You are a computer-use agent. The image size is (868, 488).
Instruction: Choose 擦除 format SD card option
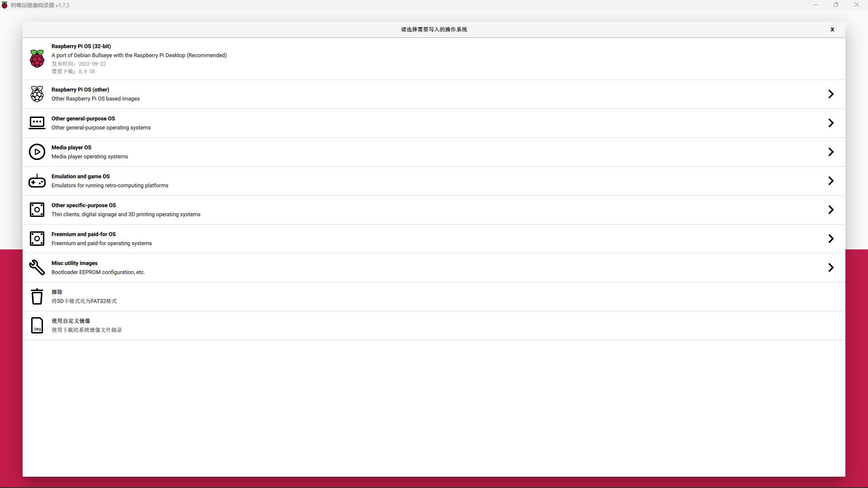click(x=57, y=292)
